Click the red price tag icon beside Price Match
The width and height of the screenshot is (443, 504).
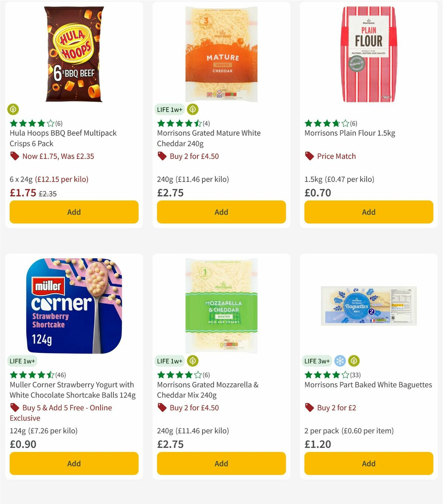pyautogui.click(x=309, y=156)
